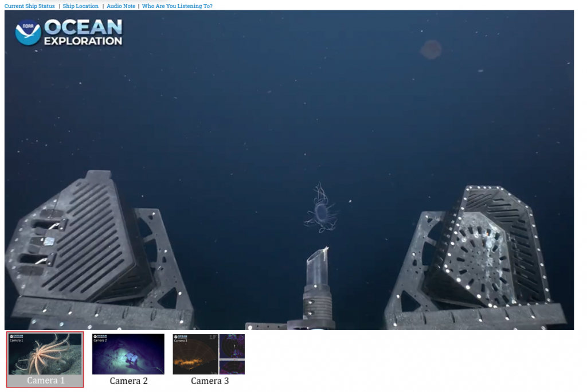Viewport: 587px width, 392px height.
Task: Select the Camera 1 starfish thumbnail
Action: [45, 354]
